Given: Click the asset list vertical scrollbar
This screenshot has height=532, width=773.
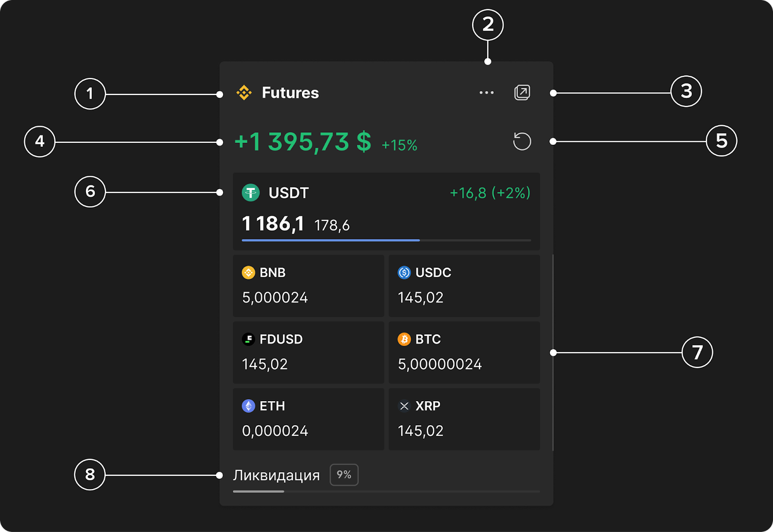Looking at the screenshot, I should [553, 352].
